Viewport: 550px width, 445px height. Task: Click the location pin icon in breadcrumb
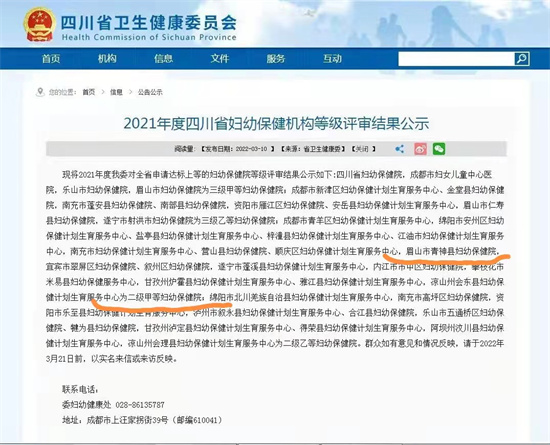click(x=40, y=92)
